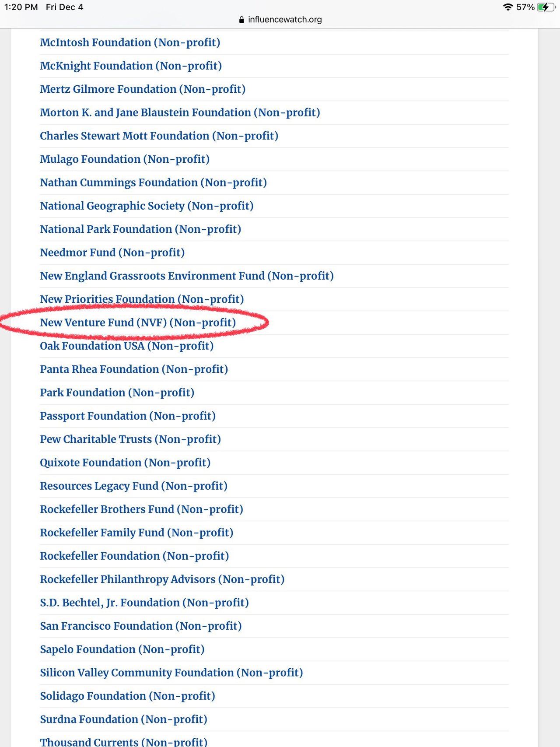560x747 pixels.
Task: Open San Francisco Foundation link
Action: [140, 626]
